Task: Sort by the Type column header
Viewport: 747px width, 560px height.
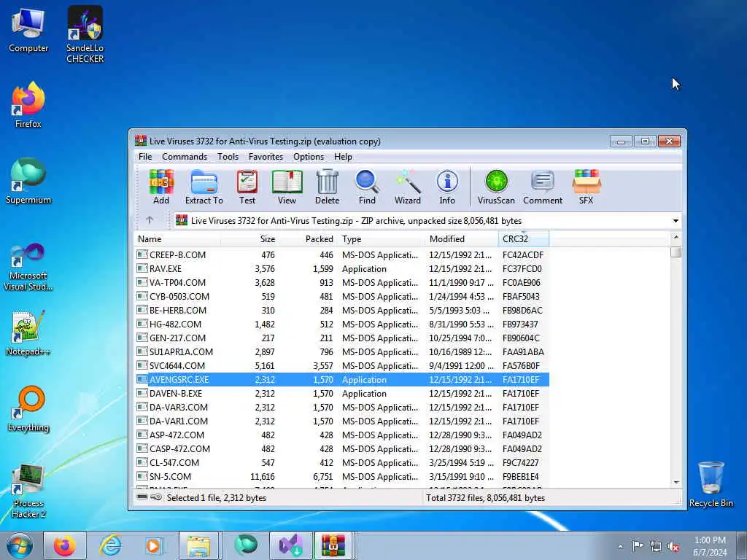Action: [381, 238]
